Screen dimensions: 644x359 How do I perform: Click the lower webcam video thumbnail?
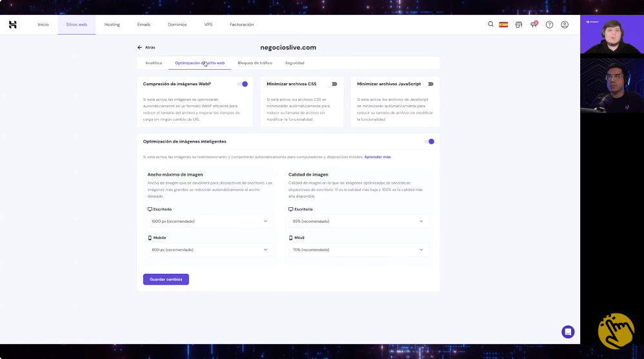click(612, 85)
